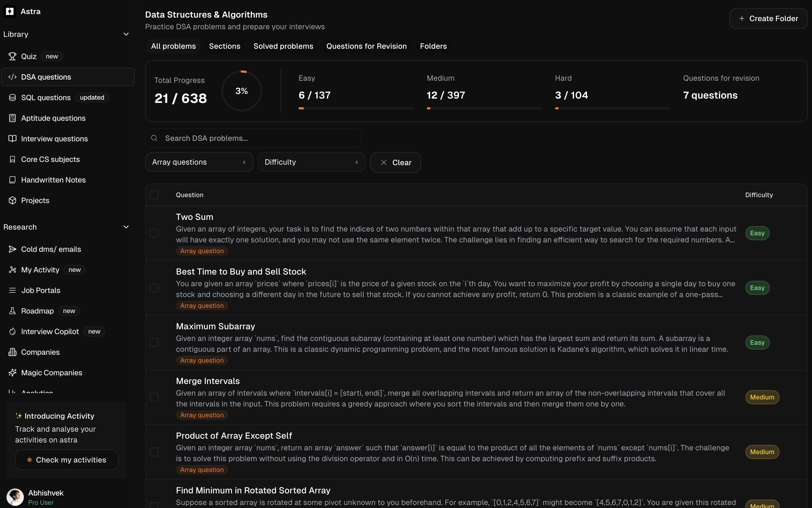This screenshot has width=812, height=508.
Task: Toggle the select-all checkbox in table header
Action: pyautogui.click(x=154, y=195)
